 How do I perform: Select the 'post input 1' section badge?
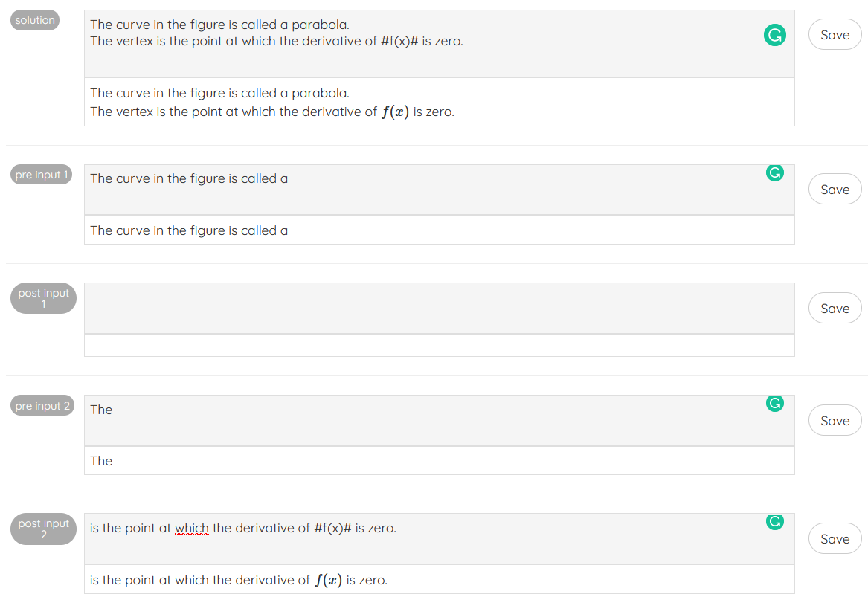coord(43,298)
